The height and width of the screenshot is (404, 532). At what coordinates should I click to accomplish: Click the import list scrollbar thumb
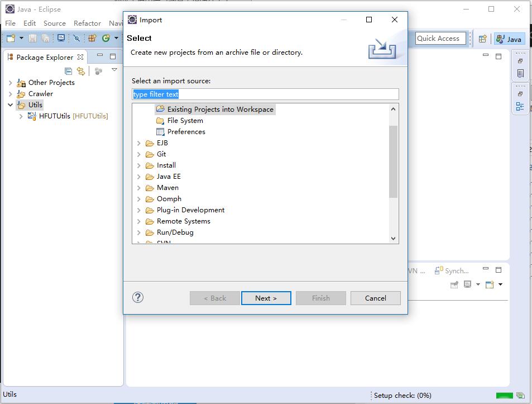coord(393,161)
